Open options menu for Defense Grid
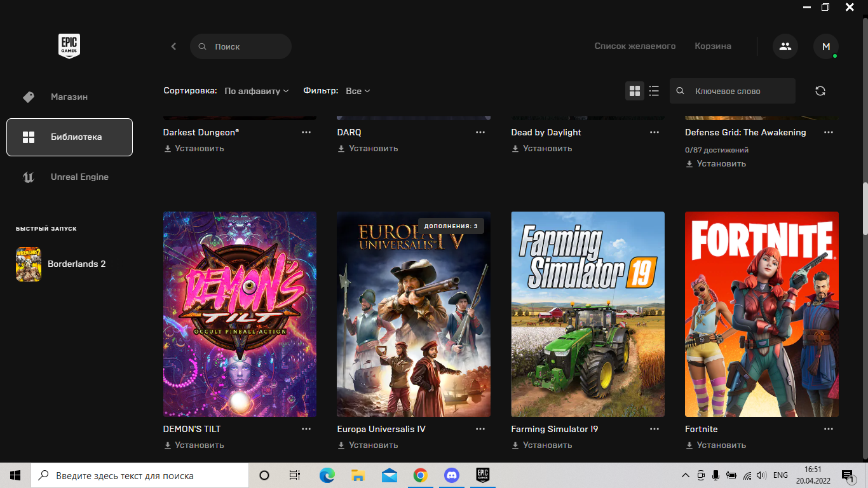 click(829, 132)
